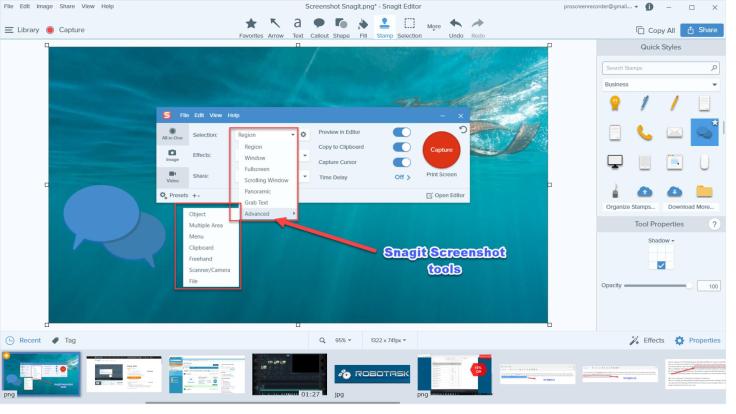736x414 pixels.
Task: Select the Stamp tool
Action: coord(384,27)
